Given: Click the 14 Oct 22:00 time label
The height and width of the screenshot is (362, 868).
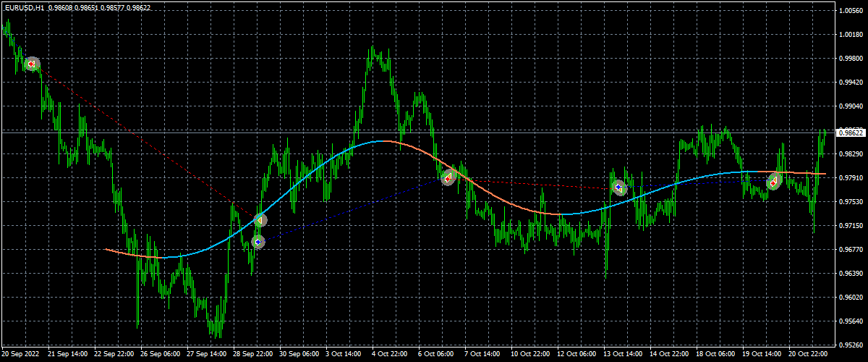Looking at the screenshot, I should tap(670, 355).
